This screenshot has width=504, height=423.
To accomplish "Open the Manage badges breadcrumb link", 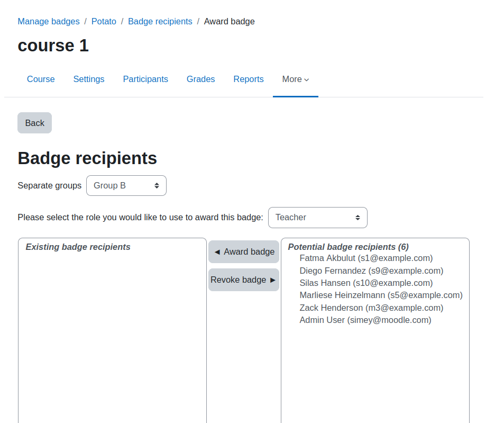I will pyautogui.click(x=49, y=21).
